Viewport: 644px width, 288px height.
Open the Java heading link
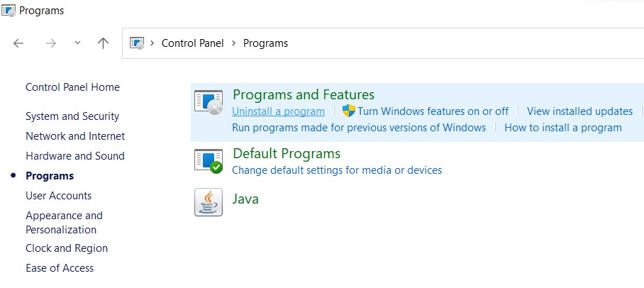click(x=245, y=199)
